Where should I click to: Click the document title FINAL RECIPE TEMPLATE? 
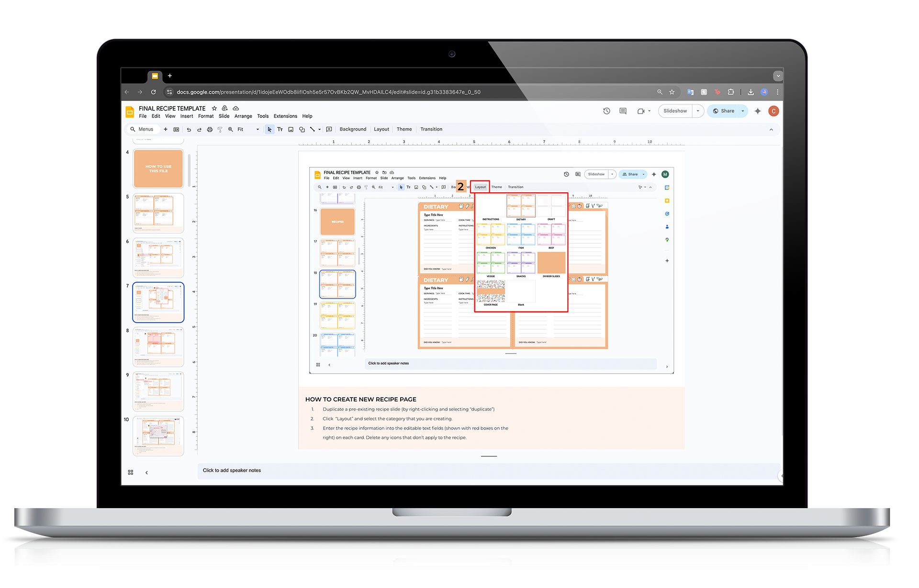pyautogui.click(x=172, y=109)
